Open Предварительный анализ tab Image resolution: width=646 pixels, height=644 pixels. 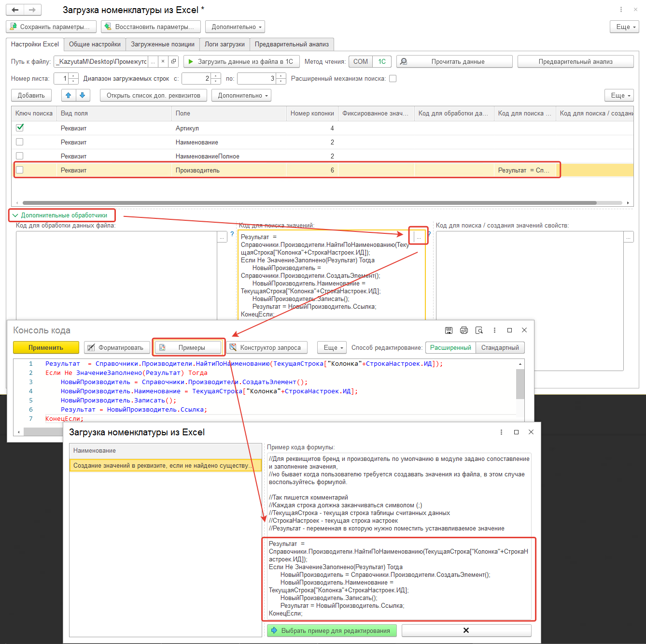click(x=292, y=44)
